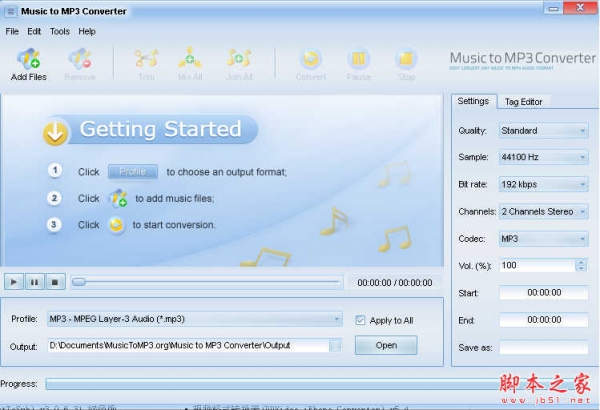Click the Pause conversion toolbar icon

358,59
